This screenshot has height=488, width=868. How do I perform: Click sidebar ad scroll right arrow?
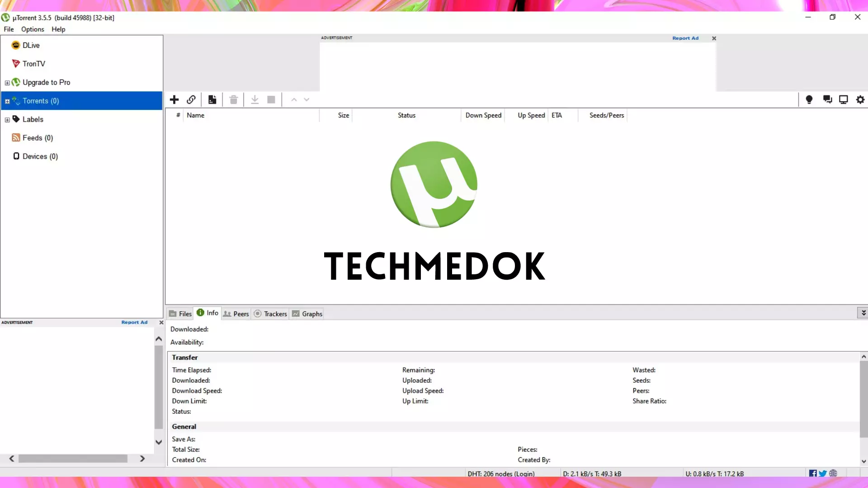click(x=142, y=459)
